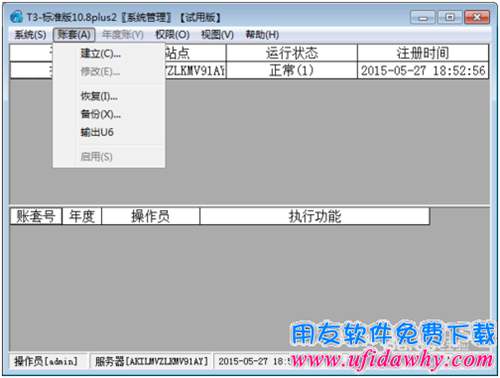This screenshot has height=378, width=500.
Task: Click the 运行状态 column header
Action: click(x=292, y=53)
